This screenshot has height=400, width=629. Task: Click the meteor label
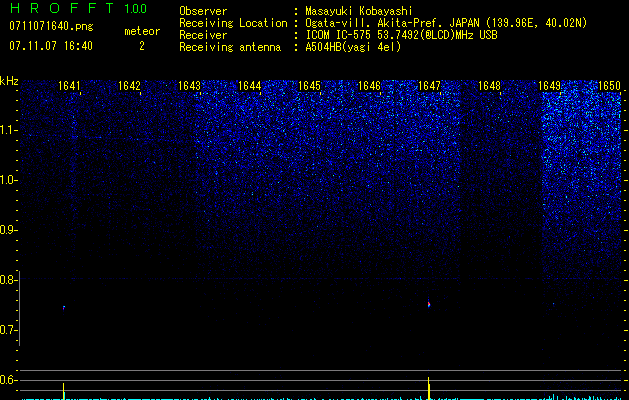click(x=142, y=31)
